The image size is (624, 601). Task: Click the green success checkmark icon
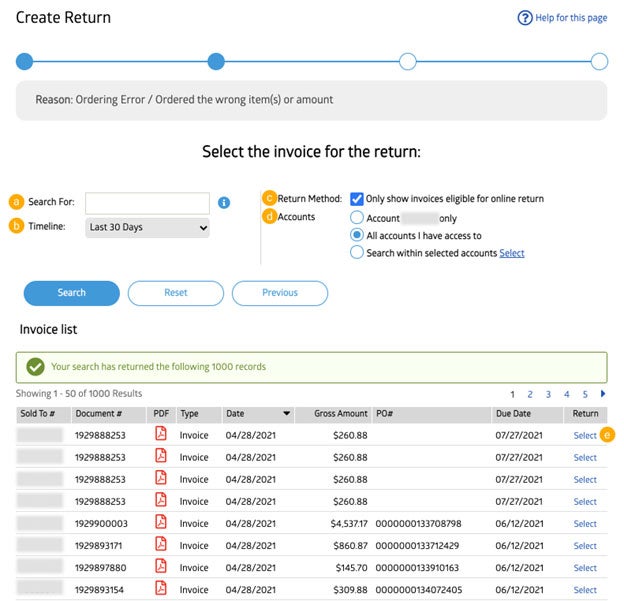[x=35, y=367]
